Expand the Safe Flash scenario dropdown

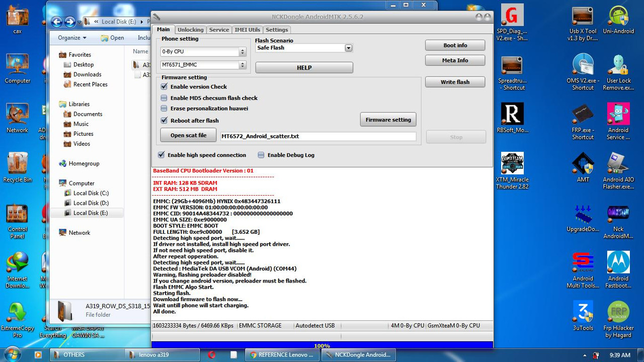(x=348, y=48)
